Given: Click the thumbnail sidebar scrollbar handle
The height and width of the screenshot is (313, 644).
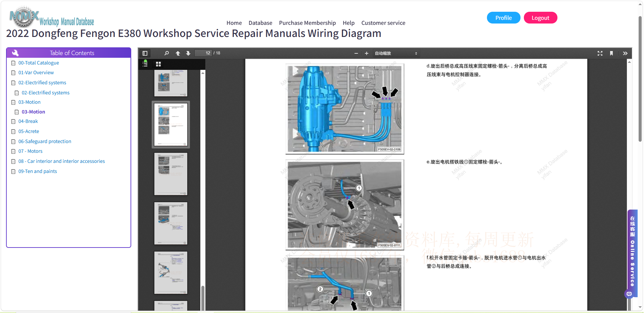Looking at the screenshot, I should [203, 298].
